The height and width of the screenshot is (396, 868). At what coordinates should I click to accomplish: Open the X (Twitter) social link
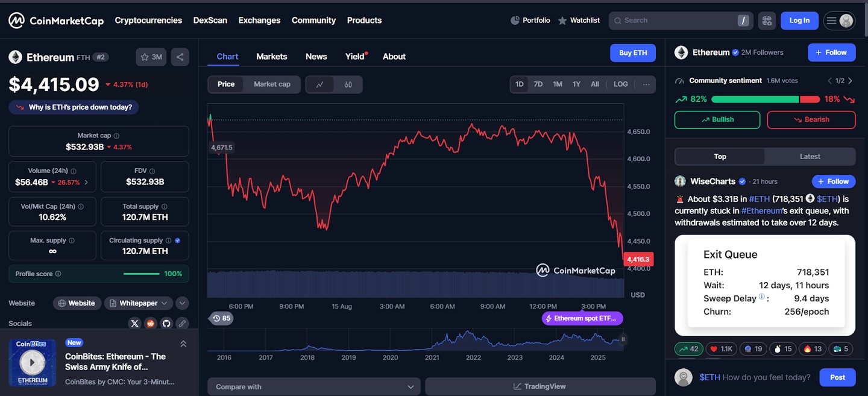coord(135,324)
